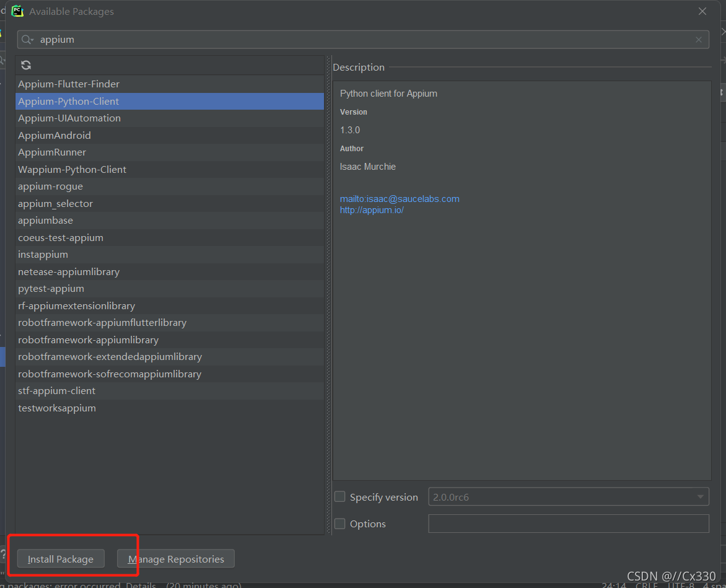726x588 pixels.
Task: Select Appium-Flutter-Finder in the package list
Action: [x=170, y=84]
